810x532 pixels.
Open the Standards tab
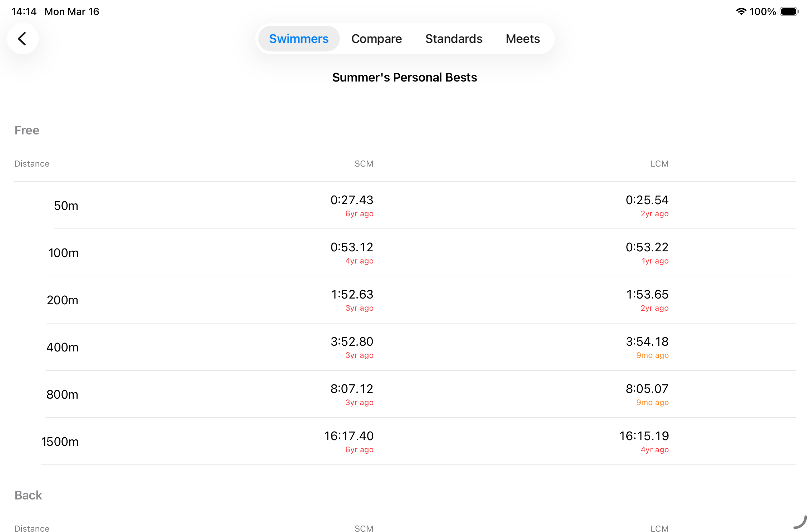(453, 39)
